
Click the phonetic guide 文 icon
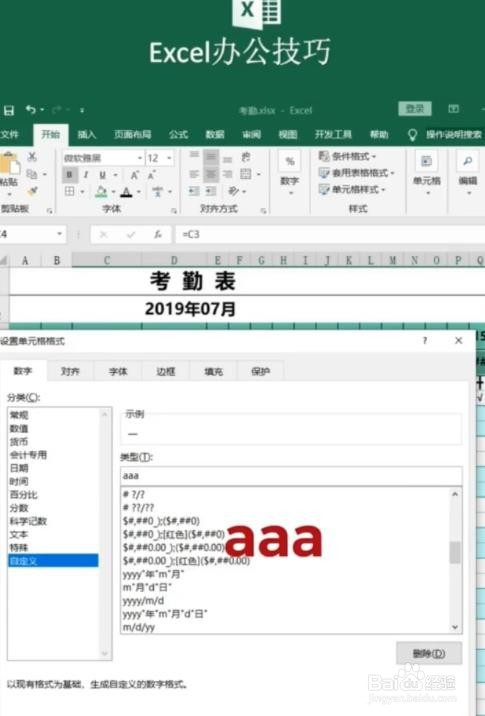click(x=158, y=191)
